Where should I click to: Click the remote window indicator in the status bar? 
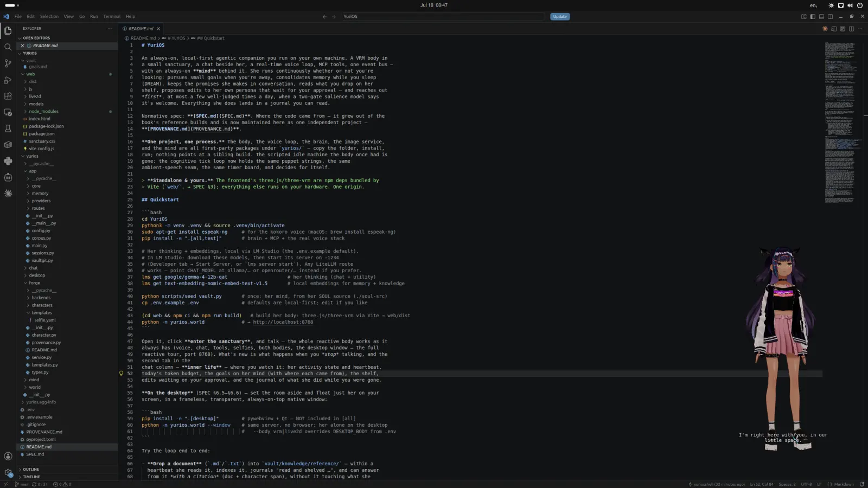(x=5, y=484)
